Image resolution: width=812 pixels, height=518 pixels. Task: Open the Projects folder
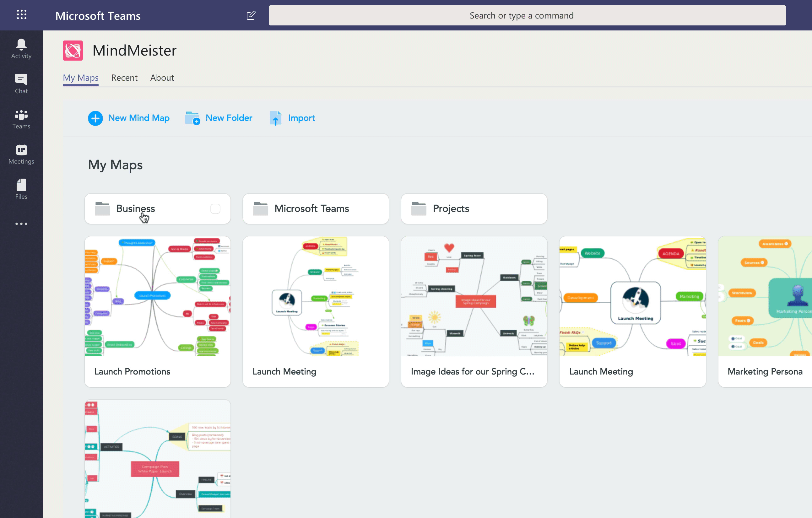(x=474, y=209)
